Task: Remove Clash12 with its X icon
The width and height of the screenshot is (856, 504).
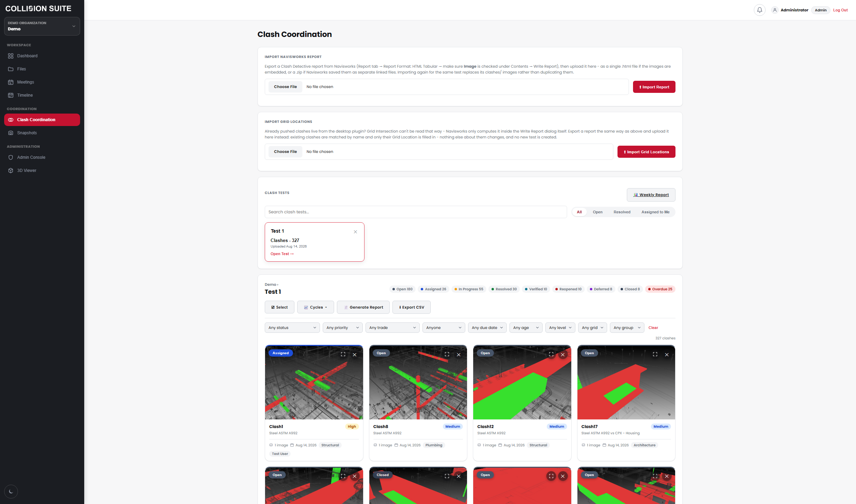Action: 563,355
